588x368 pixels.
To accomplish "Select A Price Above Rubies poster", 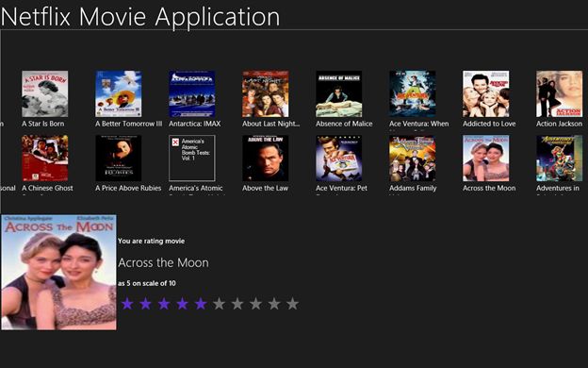I will point(118,159).
